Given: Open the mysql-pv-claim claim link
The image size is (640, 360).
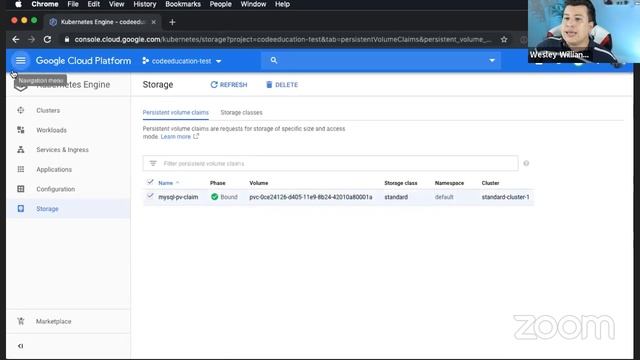Looking at the screenshot, I should click(x=178, y=197).
